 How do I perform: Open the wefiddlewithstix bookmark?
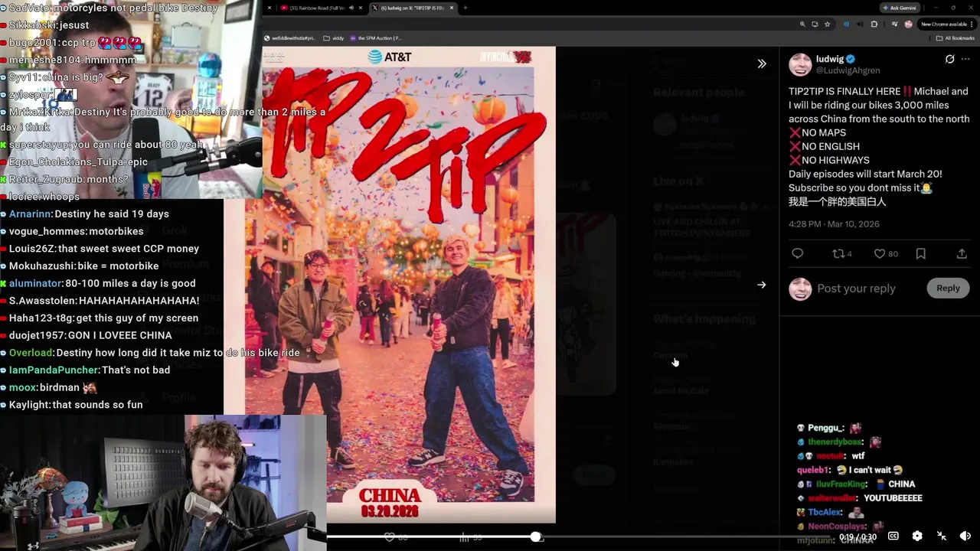tap(289, 38)
